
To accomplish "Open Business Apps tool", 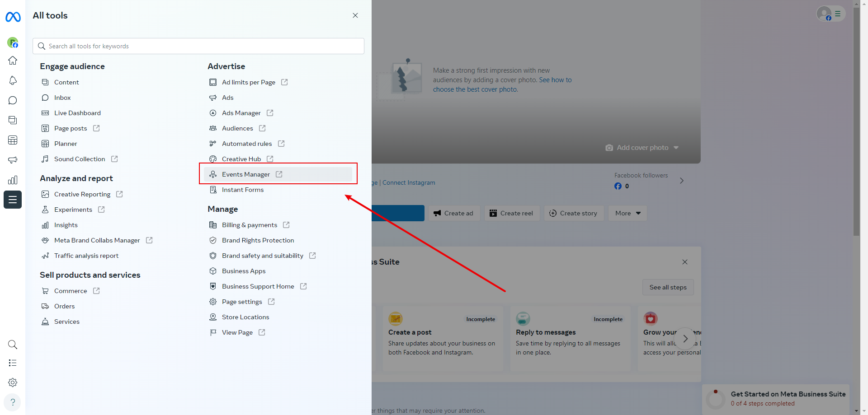I will click(x=244, y=271).
